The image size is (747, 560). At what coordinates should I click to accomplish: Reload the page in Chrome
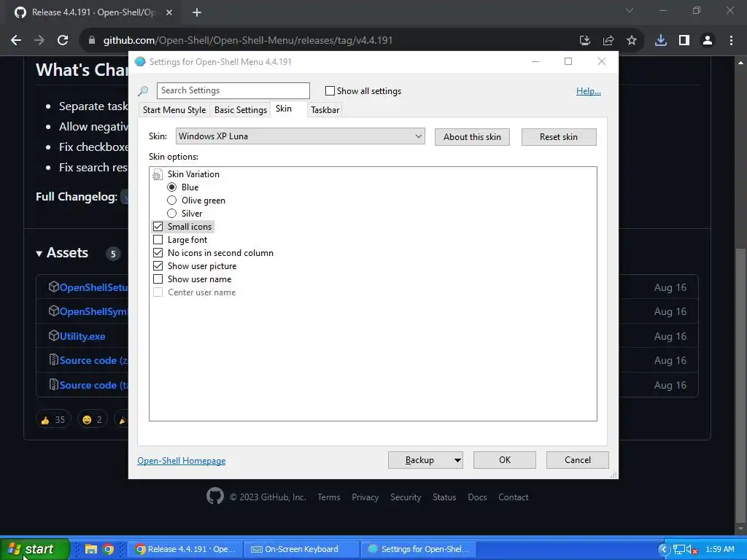[x=63, y=41]
